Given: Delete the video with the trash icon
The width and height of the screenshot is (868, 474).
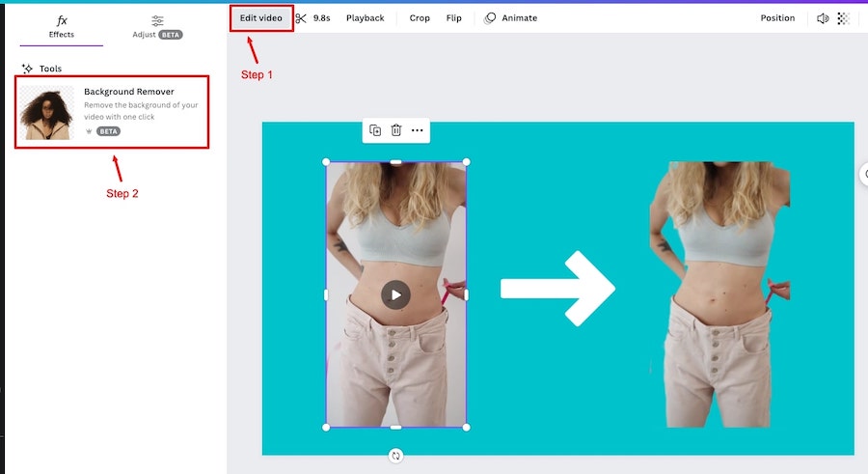Looking at the screenshot, I should pos(395,130).
